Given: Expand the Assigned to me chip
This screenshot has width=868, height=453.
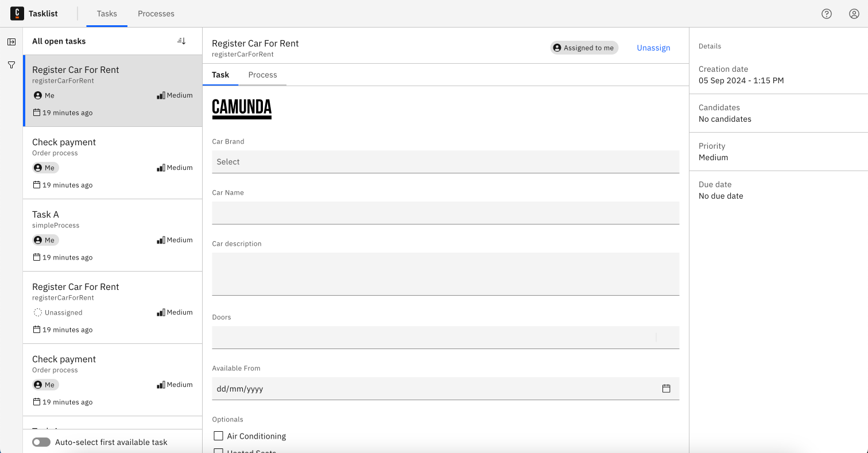Looking at the screenshot, I should (x=584, y=48).
